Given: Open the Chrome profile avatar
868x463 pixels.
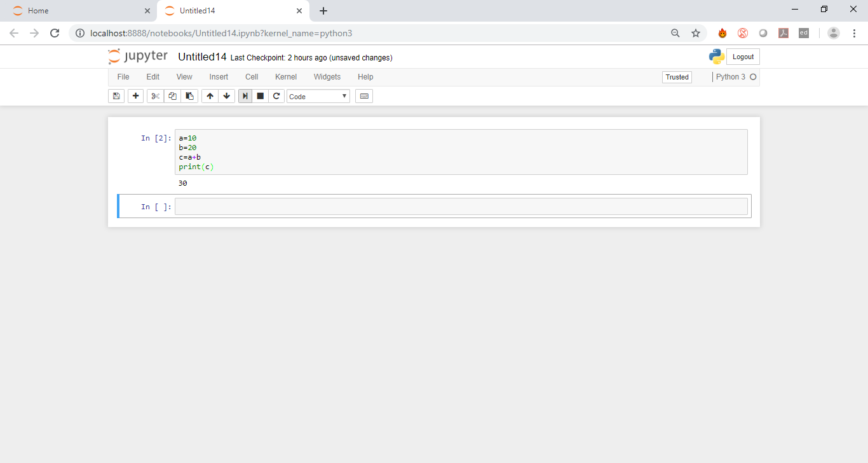Looking at the screenshot, I should pyautogui.click(x=834, y=33).
